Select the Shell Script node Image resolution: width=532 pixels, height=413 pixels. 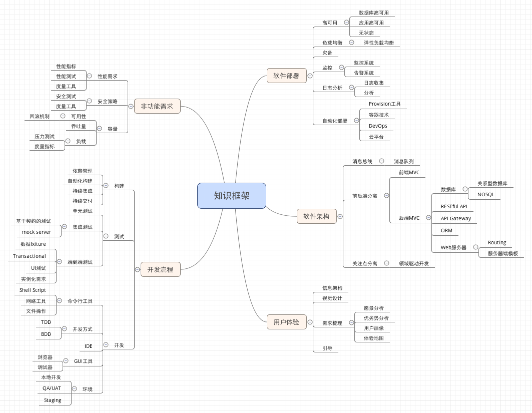[x=33, y=290]
